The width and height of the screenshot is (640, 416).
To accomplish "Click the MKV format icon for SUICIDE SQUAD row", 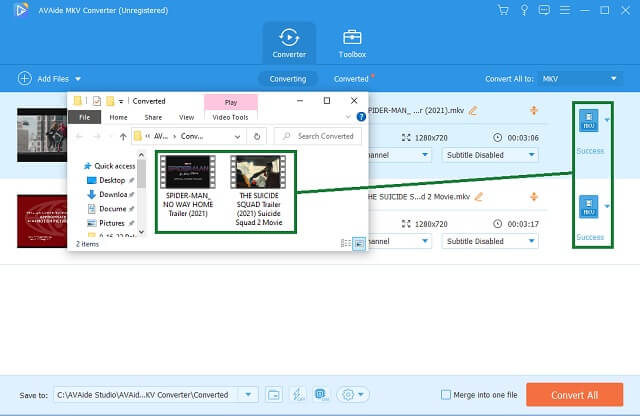I will [589, 207].
